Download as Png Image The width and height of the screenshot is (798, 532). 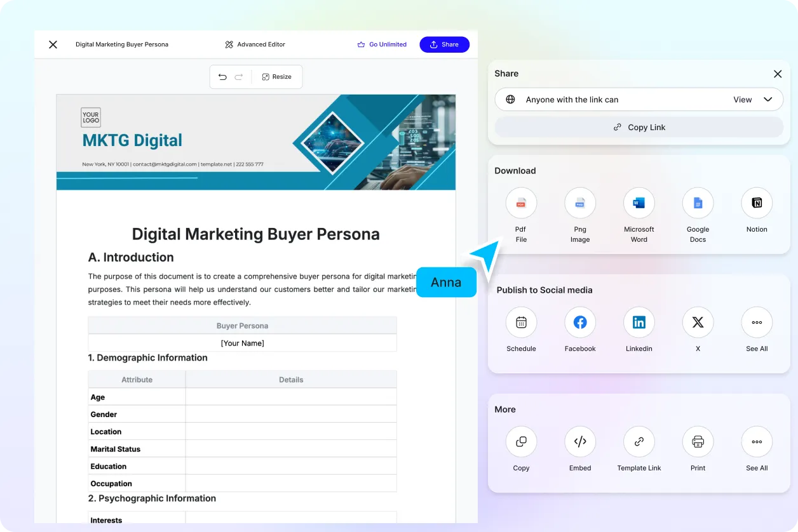(x=579, y=203)
